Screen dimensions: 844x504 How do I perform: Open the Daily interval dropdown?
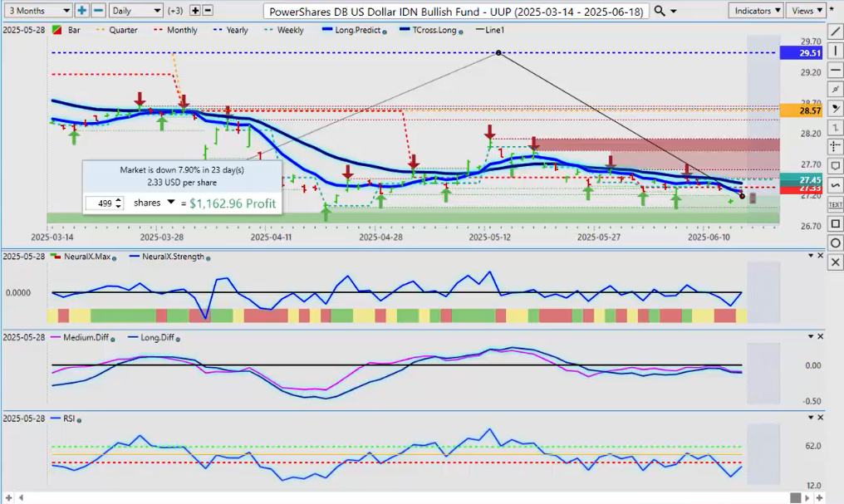click(x=136, y=11)
